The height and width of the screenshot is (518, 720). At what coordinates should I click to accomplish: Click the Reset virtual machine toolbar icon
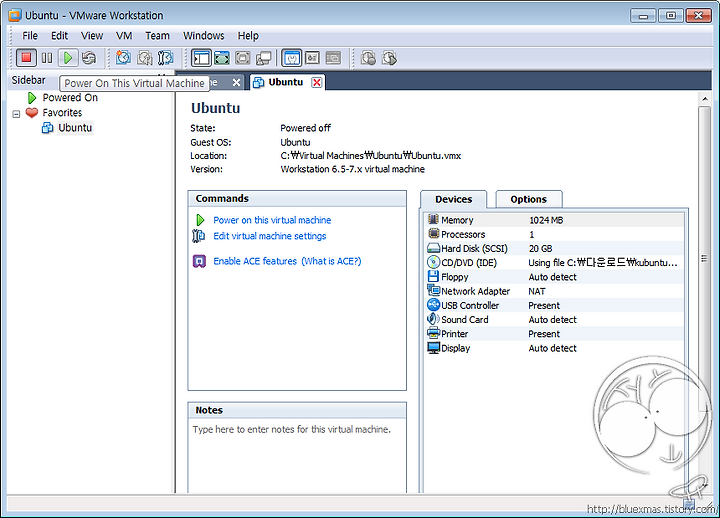point(89,58)
